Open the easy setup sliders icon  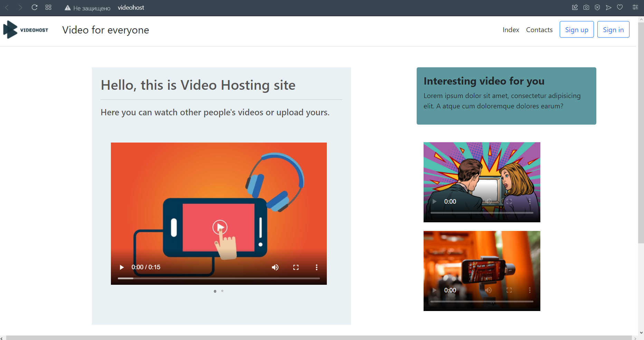(x=635, y=7)
